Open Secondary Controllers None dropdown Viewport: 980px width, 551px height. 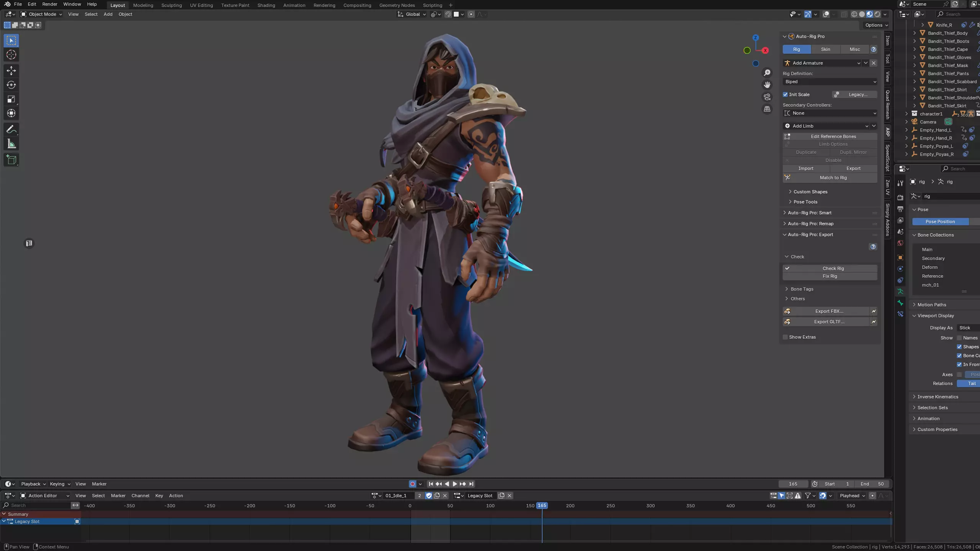pyautogui.click(x=830, y=113)
